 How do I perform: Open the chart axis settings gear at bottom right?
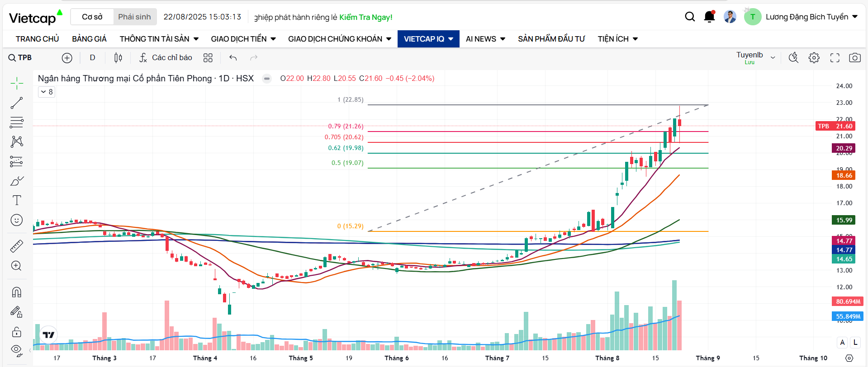(849, 358)
